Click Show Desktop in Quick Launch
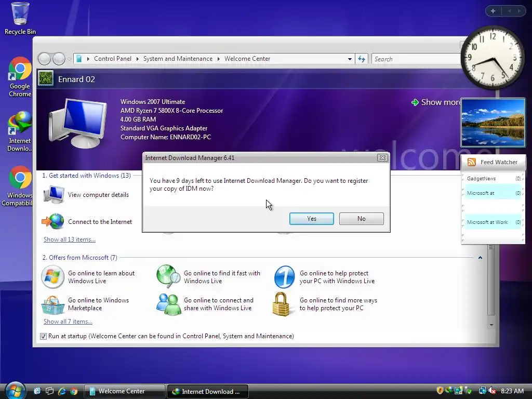 click(x=37, y=391)
